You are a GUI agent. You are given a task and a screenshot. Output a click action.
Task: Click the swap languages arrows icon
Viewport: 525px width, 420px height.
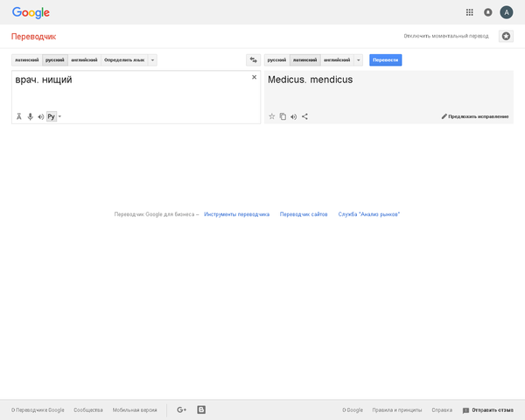[x=253, y=60]
